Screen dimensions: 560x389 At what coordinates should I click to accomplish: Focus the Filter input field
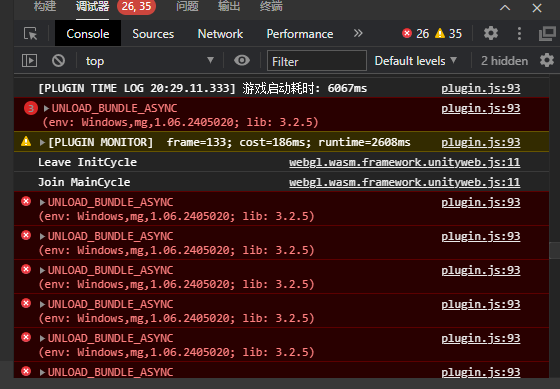(x=317, y=61)
